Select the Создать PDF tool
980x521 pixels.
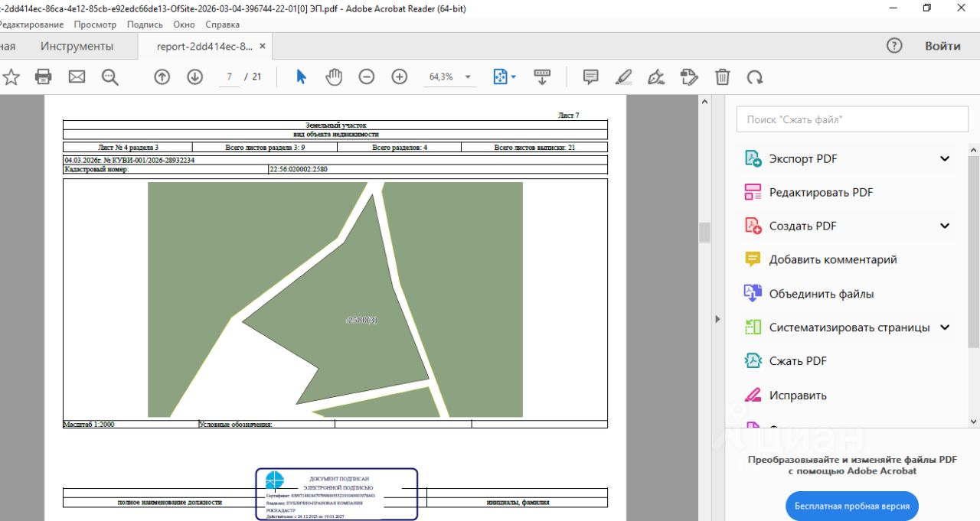pyautogui.click(x=803, y=226)
